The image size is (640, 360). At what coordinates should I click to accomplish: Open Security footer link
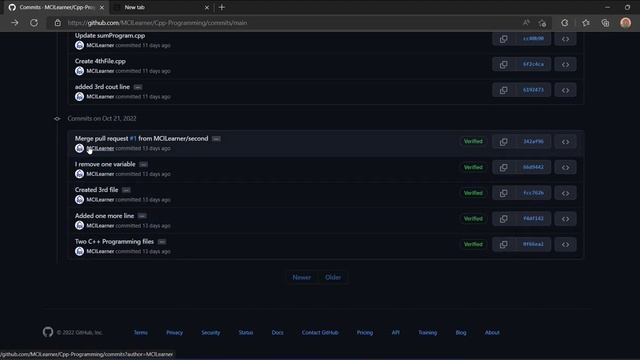(x=211, y=333)
